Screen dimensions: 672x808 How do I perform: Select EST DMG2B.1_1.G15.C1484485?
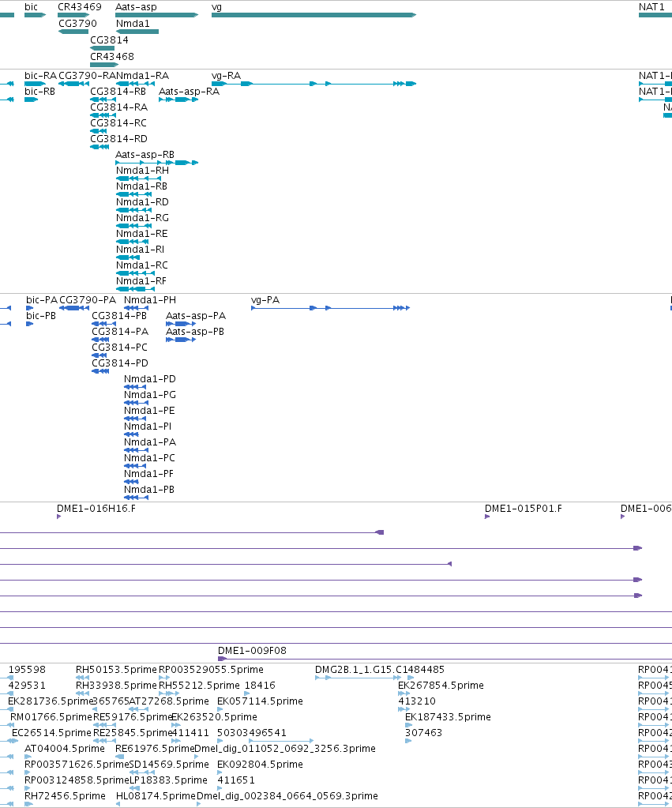[x=380, y=670]
